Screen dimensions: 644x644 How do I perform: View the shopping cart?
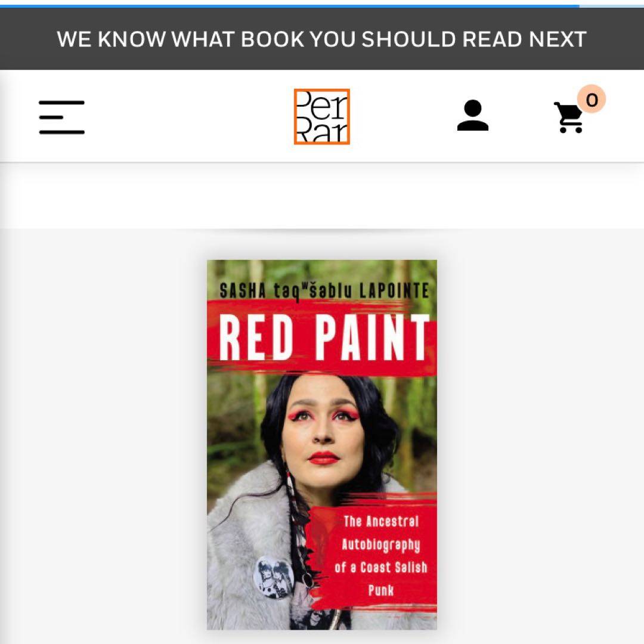pos(568,117)
